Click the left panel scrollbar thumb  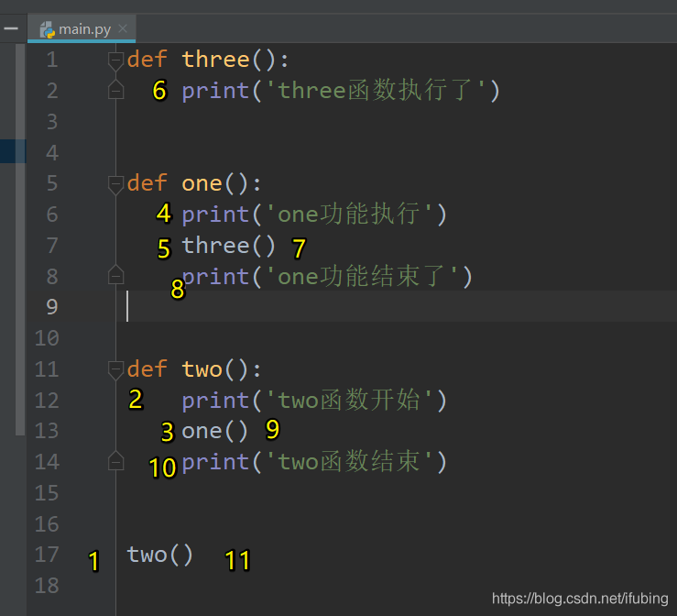(x=20, y=240)
